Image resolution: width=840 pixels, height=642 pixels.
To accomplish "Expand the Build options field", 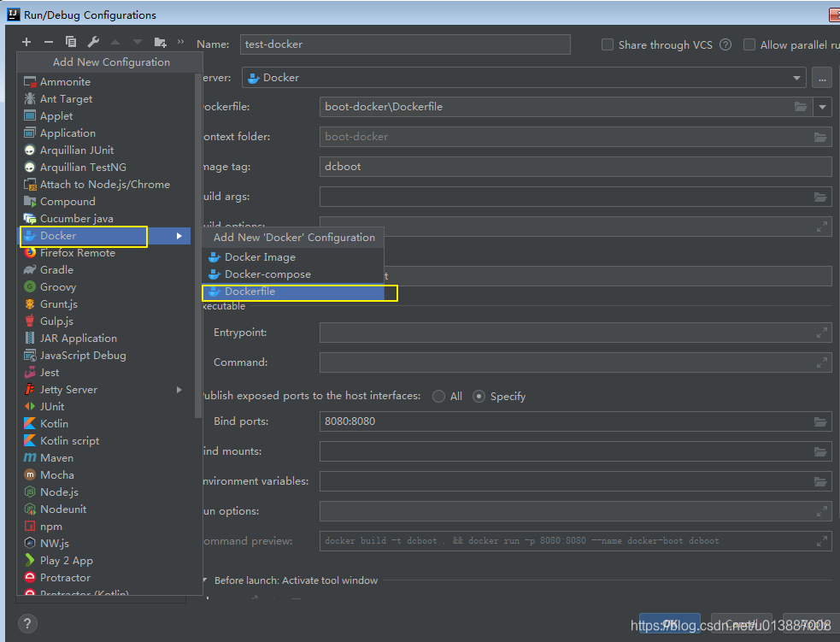I will point(822,227).
